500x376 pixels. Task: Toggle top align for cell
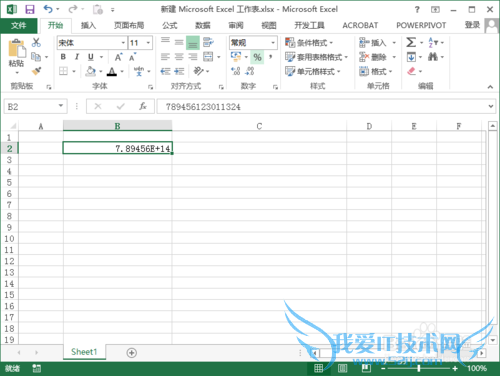coord(165,42)
